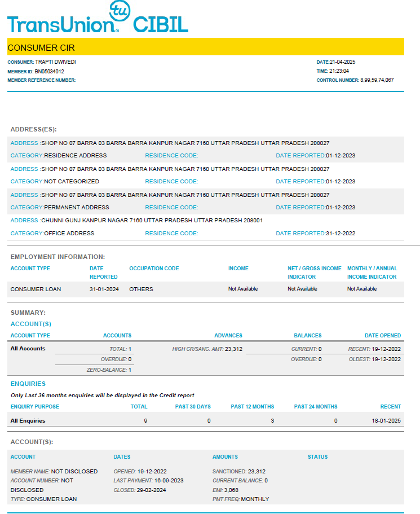This screenshot has height=514, width=420.
Task: Select recent enquiry date 18-01-2025
Action: pyautogui.click(x=386, y=420)
